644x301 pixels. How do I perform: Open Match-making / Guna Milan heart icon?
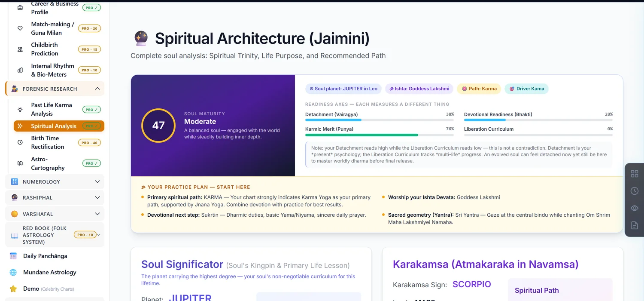20,28
